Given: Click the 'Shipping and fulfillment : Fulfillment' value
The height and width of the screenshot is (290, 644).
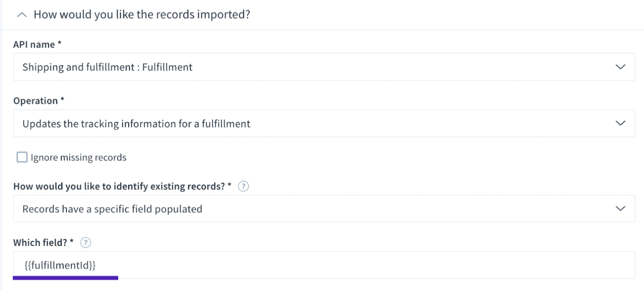Looking at the screenshot, I should [x=107, y=67].
